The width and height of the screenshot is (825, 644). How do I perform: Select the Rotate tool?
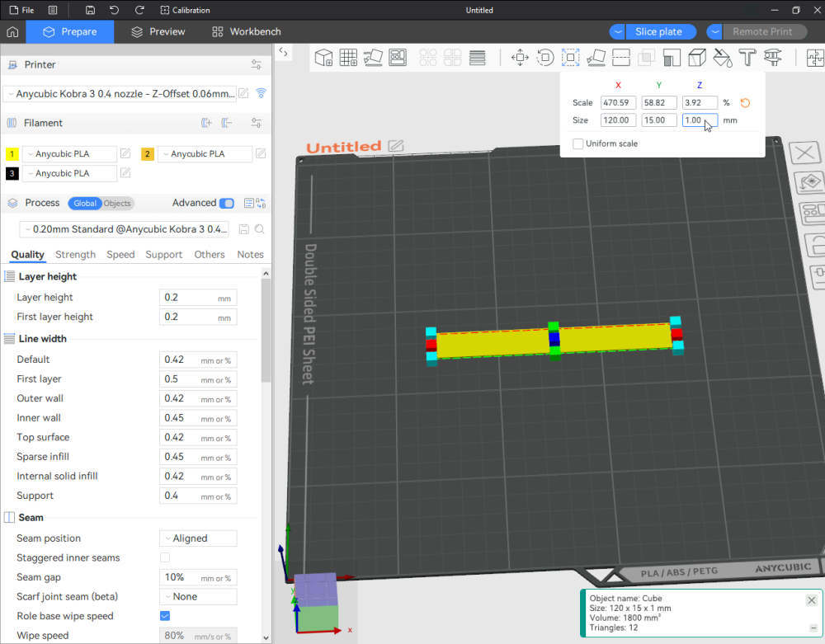[x=545, y=57]
